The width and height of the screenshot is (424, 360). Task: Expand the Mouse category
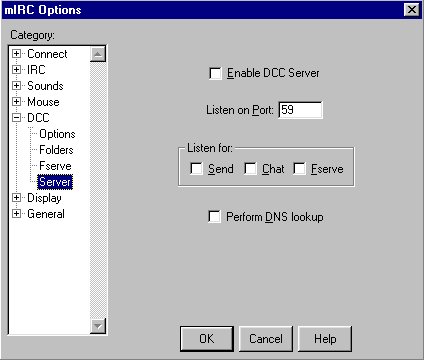click(x=16, y=101)
